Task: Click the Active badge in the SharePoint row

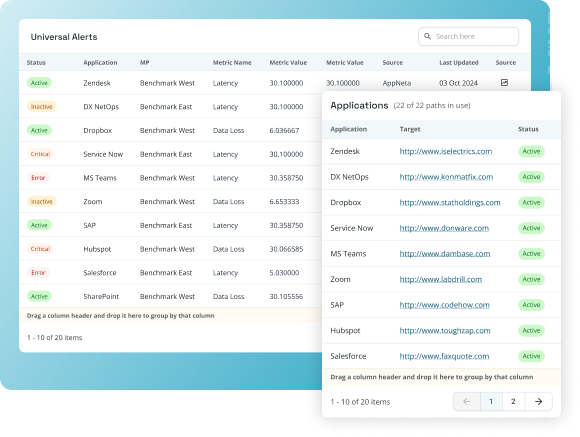Action: 39,296
